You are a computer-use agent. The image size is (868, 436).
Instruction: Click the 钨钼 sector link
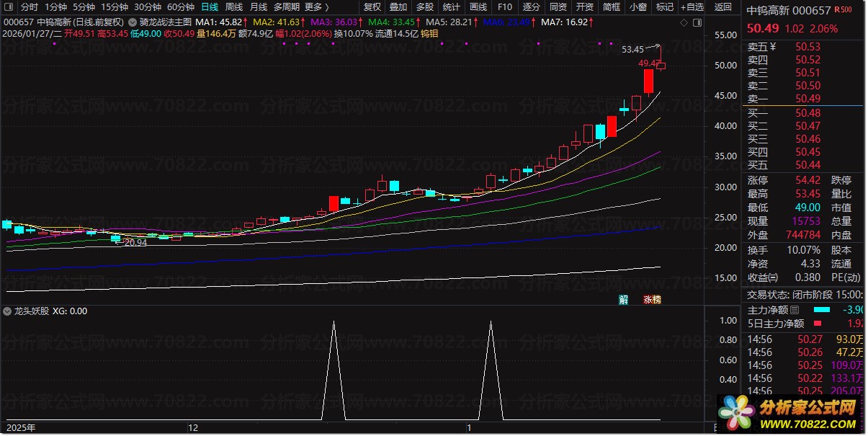coord(430,33)
